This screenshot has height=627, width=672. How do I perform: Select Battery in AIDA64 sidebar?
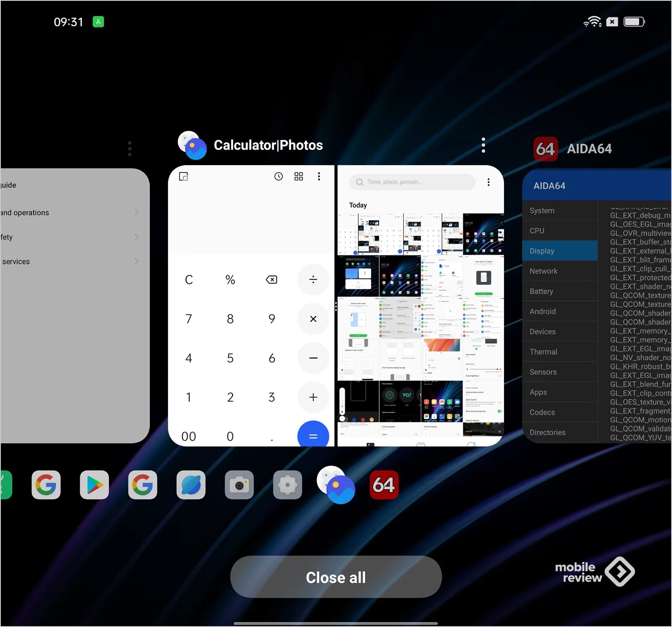560,291
